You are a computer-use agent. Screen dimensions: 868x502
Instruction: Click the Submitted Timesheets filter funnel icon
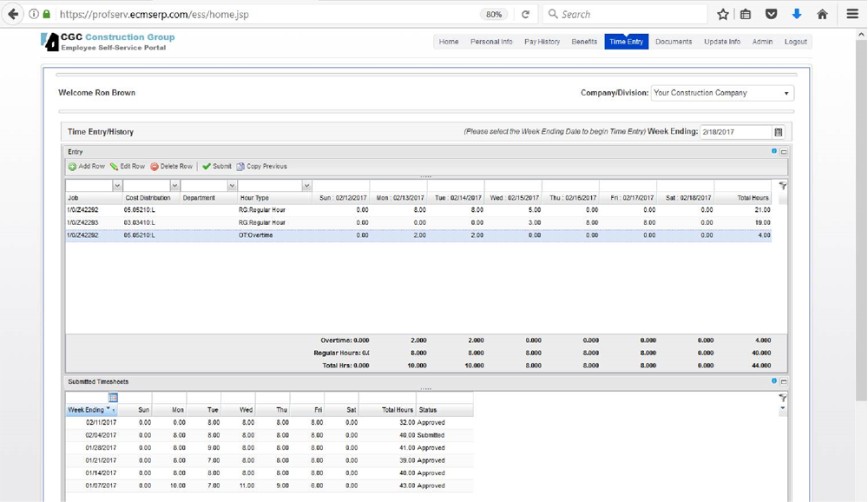(783, 398)
